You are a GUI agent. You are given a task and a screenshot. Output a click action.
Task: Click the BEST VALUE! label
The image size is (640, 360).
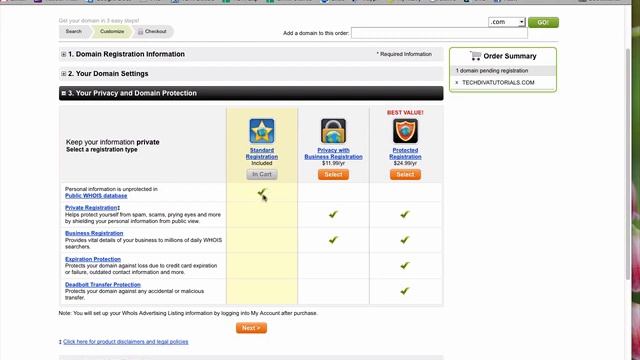(405, 113)
